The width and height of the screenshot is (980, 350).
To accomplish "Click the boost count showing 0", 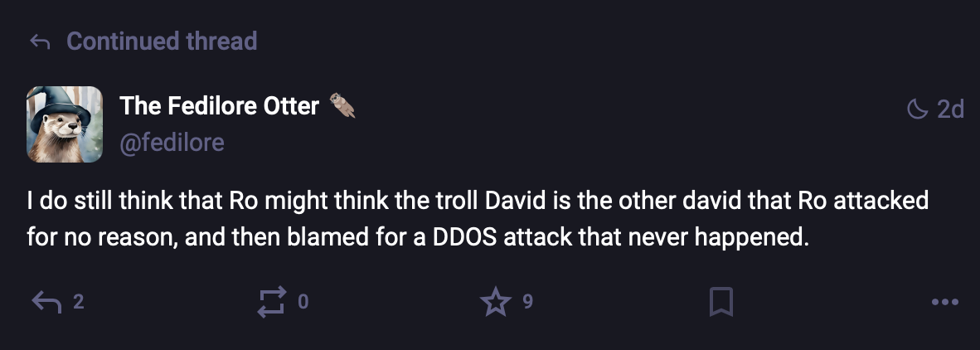I will tap(303, 303).
